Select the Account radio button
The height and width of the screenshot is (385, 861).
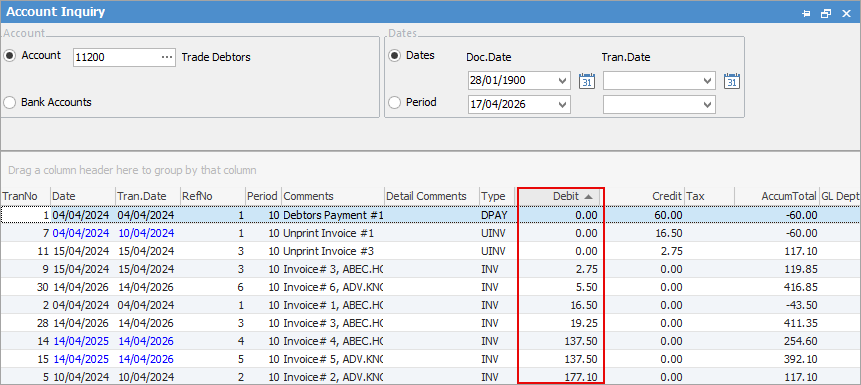(10, 55)
